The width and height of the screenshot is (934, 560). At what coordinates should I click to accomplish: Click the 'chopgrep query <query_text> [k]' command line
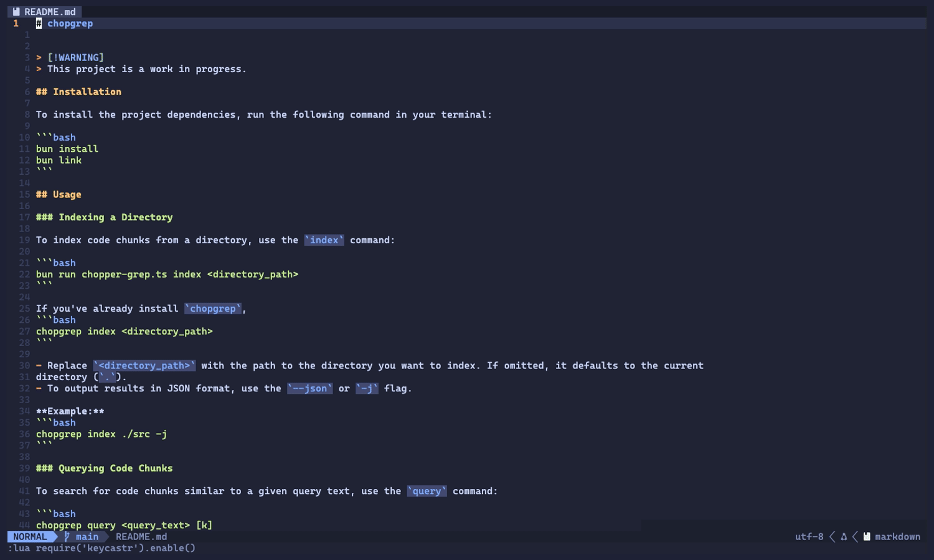(x=125, y=525)
